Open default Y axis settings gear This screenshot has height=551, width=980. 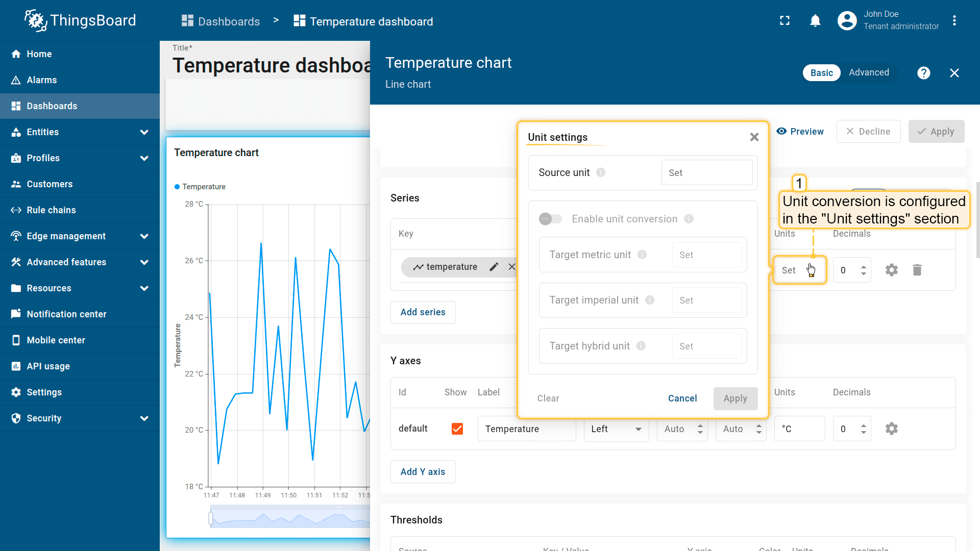pyautogui.click(x=891, y=429)
